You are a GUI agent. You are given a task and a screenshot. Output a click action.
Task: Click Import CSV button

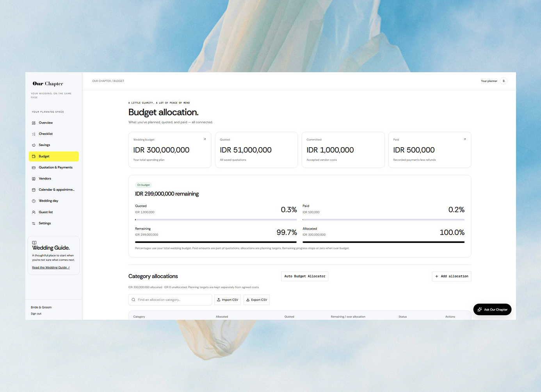228,300
